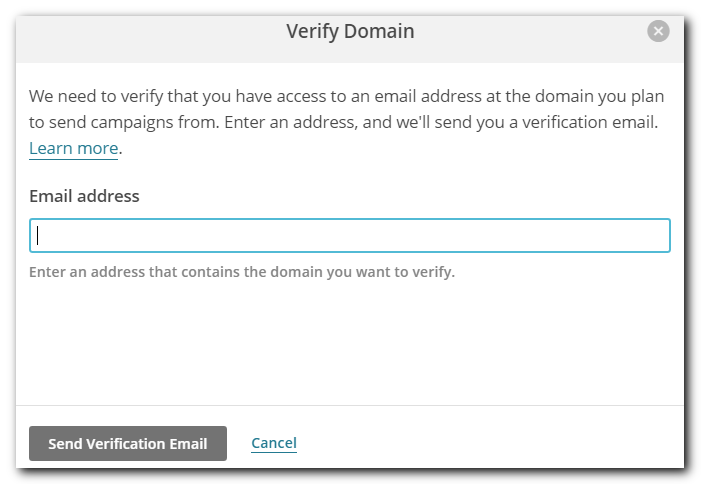This screenshot has width=701, height=484.
Task: Follow the teal Learn more hyperlink
Action: [x=73, y=148]
